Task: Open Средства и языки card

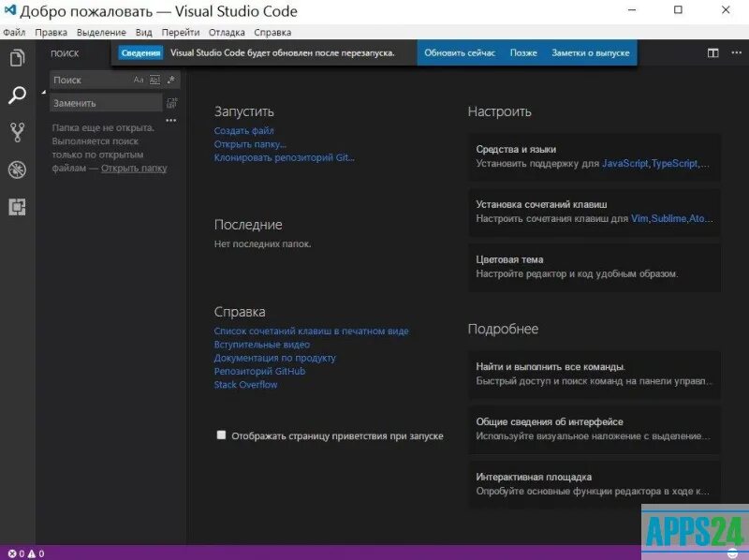Action: pyautogui.click(x=595, y=156)
